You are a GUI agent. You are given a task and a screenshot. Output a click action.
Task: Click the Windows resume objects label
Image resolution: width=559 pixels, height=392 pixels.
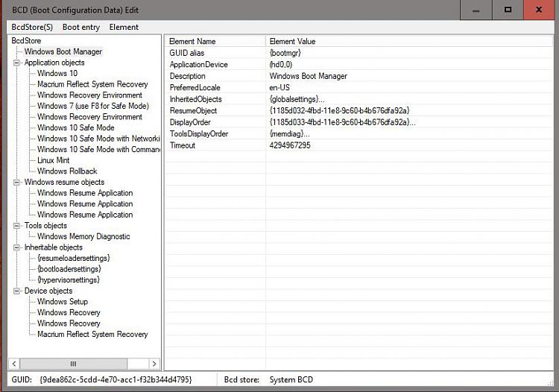[x=64, y=182]
